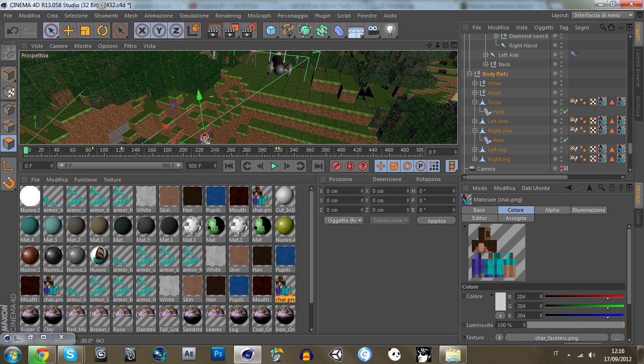Click the Undo arrow in the top toolbar
Screen dimensions: 644x364
[x=12, y=31]
